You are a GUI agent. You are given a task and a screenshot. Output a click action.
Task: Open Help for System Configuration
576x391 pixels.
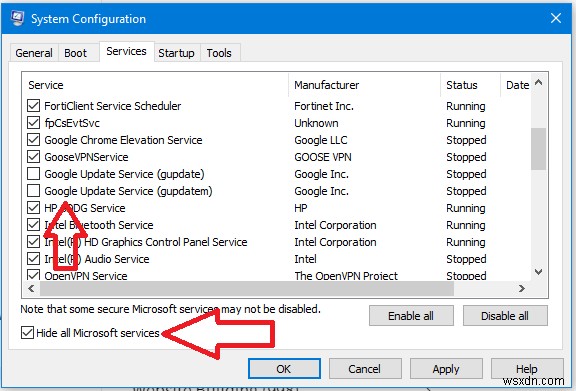(x=527, y=369)
